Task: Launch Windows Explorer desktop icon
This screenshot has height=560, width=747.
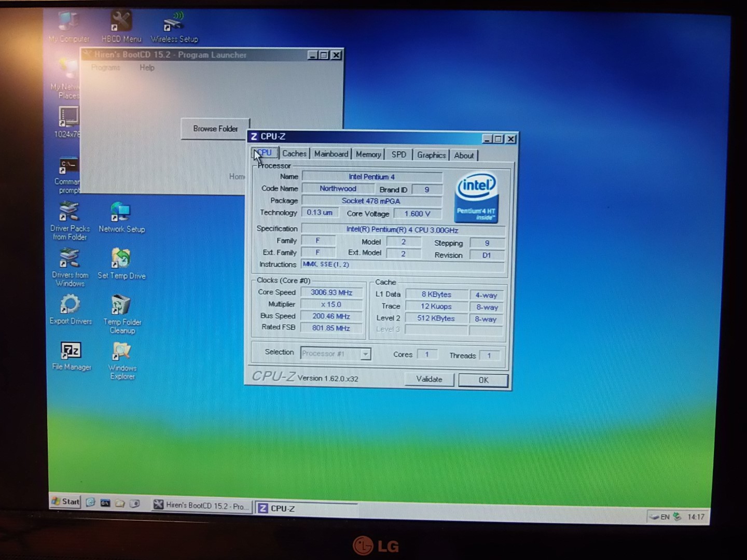Action: (122, 361)
